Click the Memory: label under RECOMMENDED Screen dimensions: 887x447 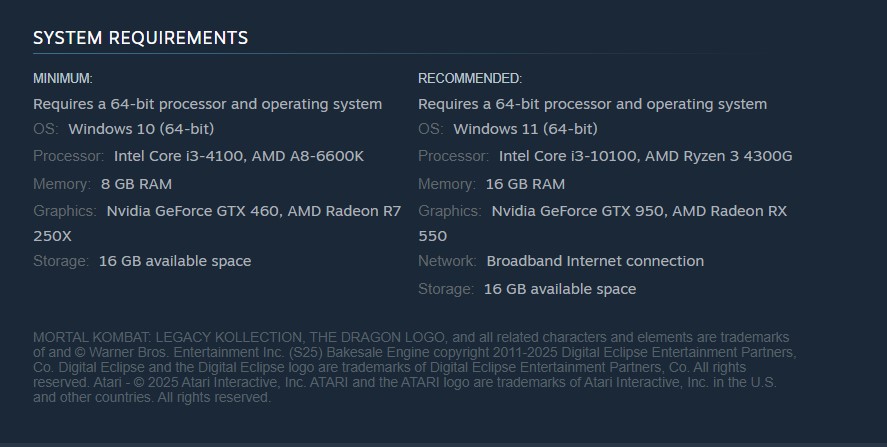[x=446, y=184]
